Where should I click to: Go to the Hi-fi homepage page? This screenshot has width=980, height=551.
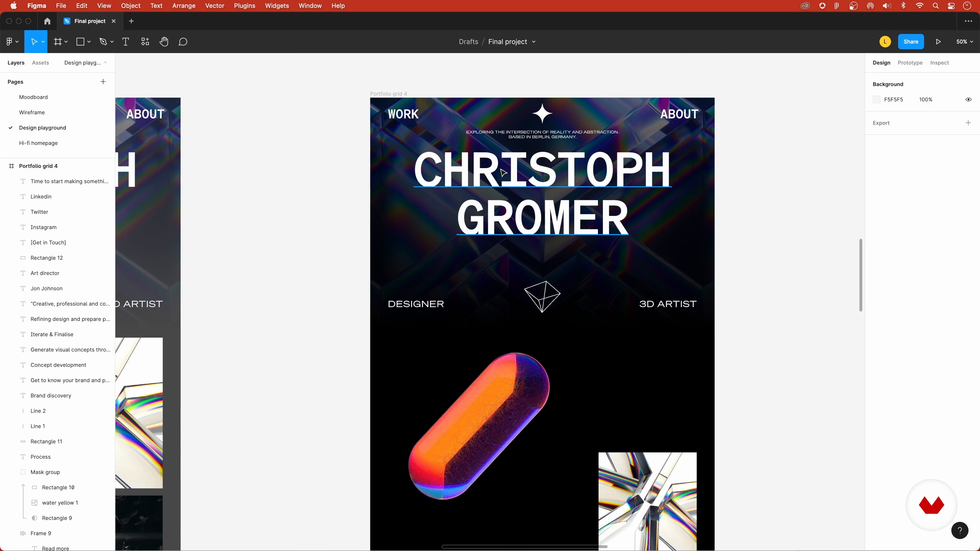click(39, 143)
